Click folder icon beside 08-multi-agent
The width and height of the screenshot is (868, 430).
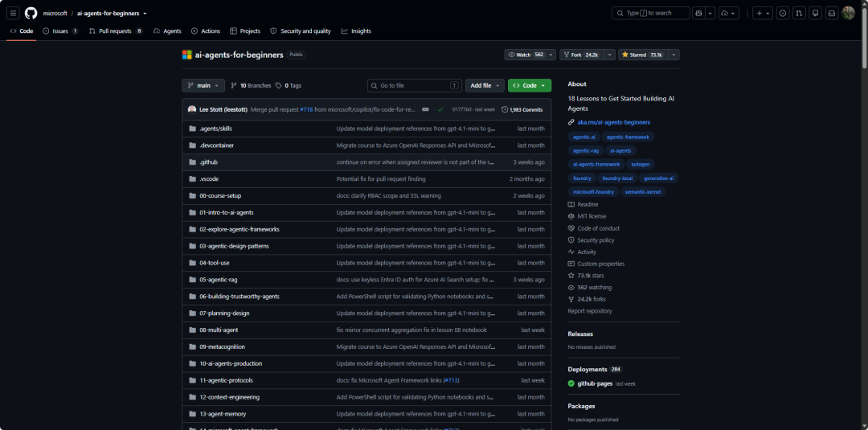[x=193, y=330]
